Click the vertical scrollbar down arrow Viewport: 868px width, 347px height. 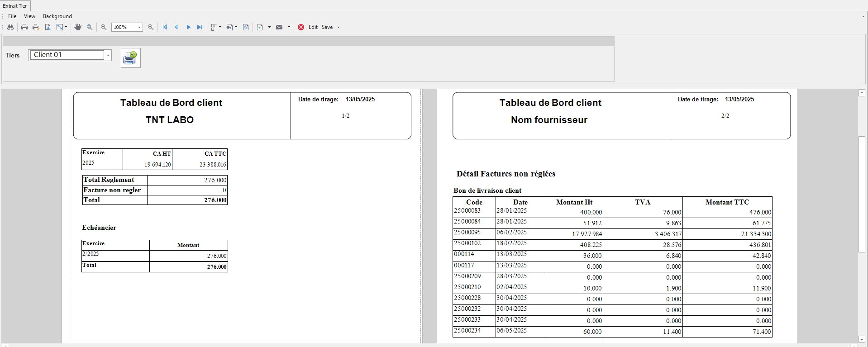pyautogui.click(x=862, y=339)
